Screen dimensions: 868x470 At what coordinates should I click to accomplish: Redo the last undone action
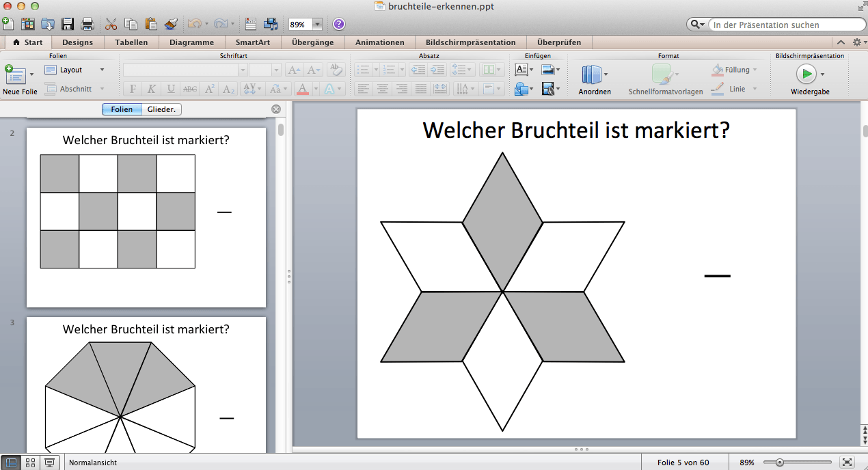(x=220, y=24)
